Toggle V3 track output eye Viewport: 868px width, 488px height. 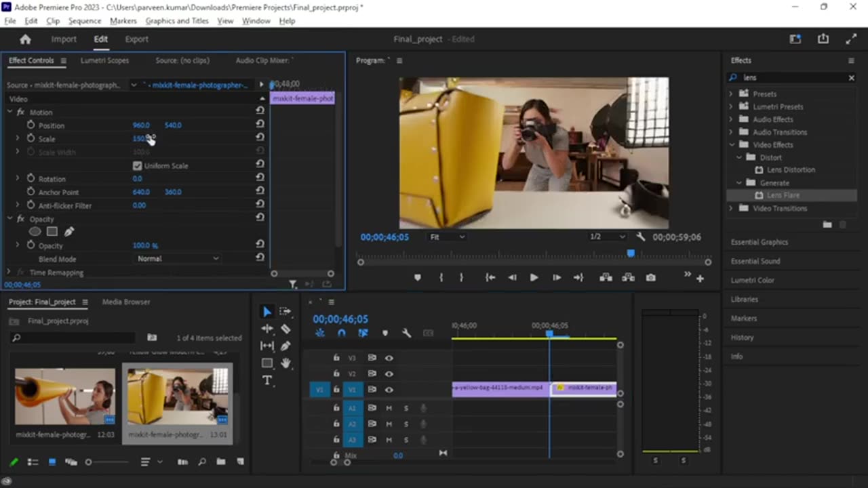point(389,358)
